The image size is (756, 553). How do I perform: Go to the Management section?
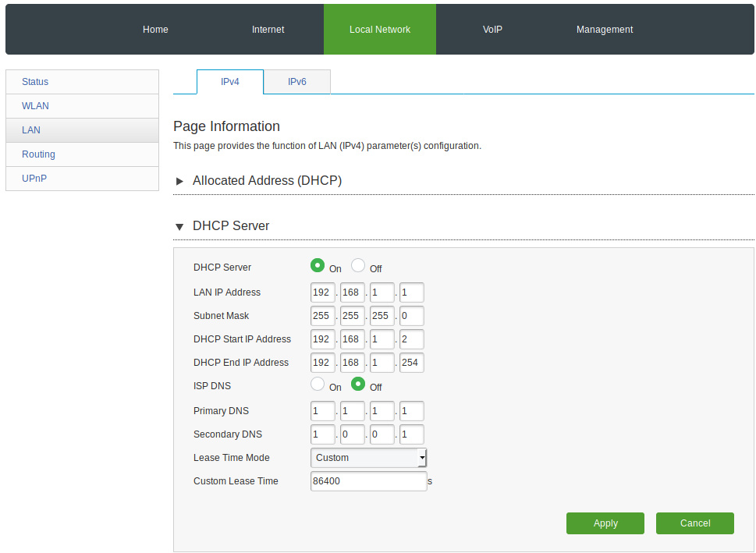[x=604, y=29]
